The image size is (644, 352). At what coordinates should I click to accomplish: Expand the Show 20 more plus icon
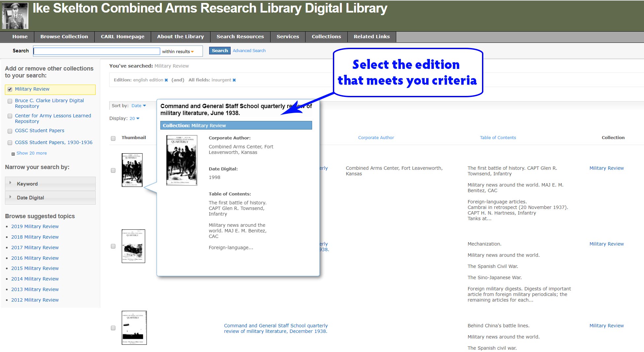[13, 154]
